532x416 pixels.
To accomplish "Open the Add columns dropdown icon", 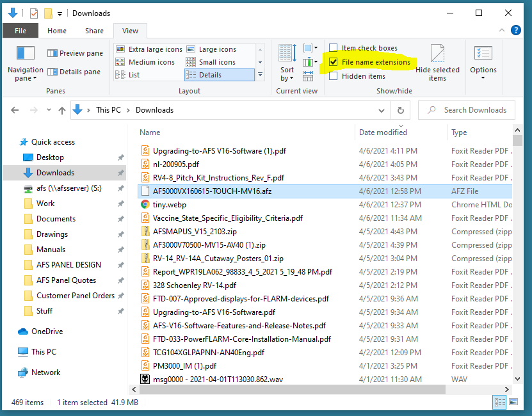I will pyautogui.click(x=310, y=63).
